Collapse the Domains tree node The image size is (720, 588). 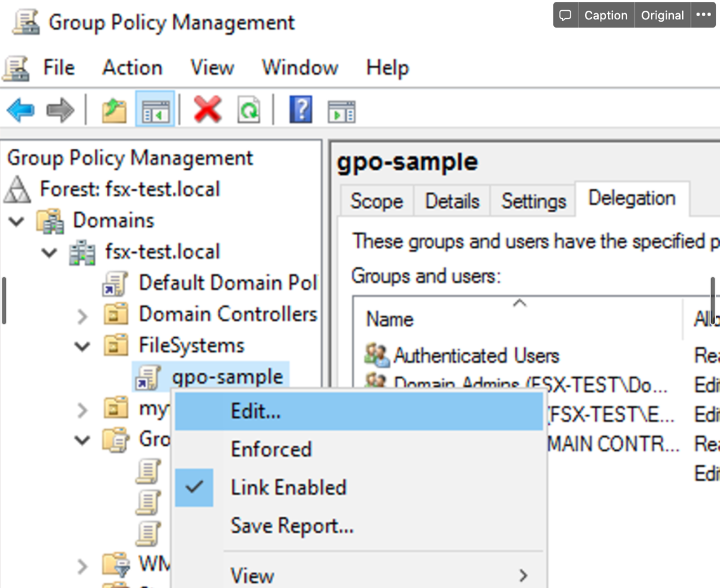point(17,221)
